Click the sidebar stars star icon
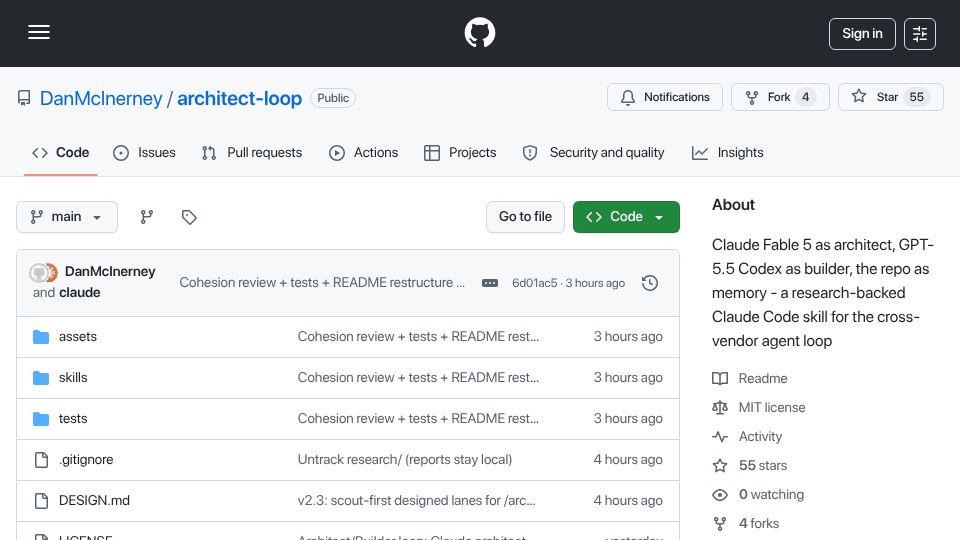 pyautogui.click(x=720, y=465)
